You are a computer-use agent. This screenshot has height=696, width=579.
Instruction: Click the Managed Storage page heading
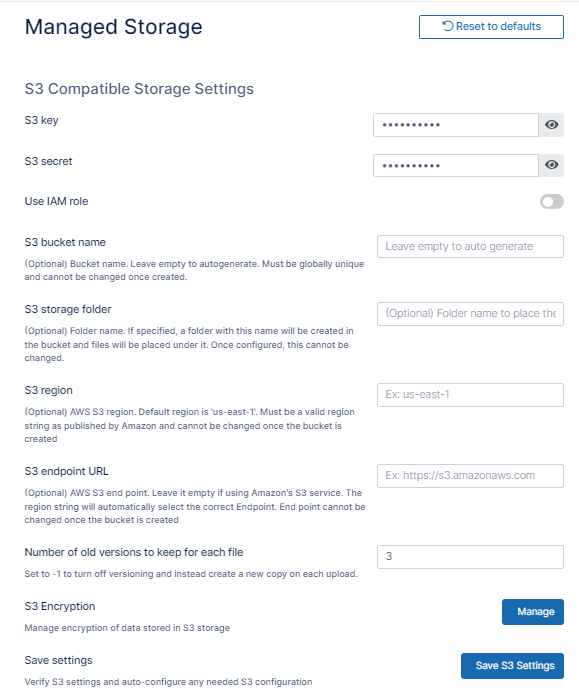[x=114, y=27]
